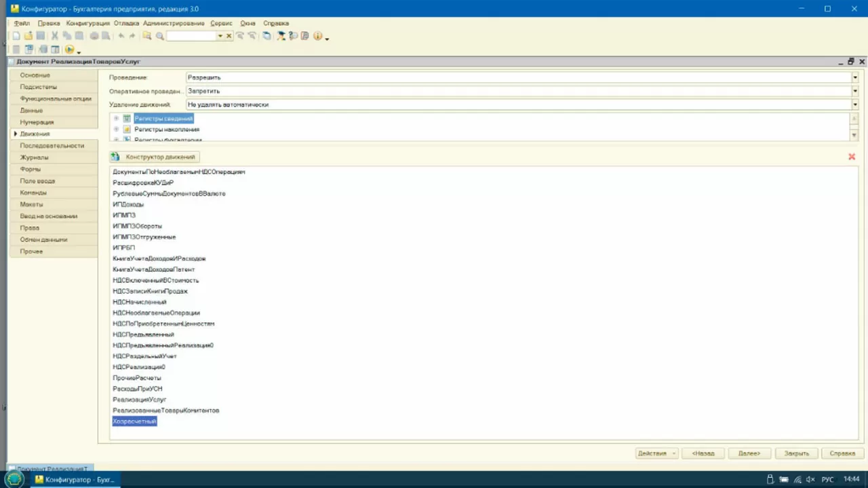Click the Конструктор движений button
The width and height of the screenshot is (868, 488).
coord(154,157)
